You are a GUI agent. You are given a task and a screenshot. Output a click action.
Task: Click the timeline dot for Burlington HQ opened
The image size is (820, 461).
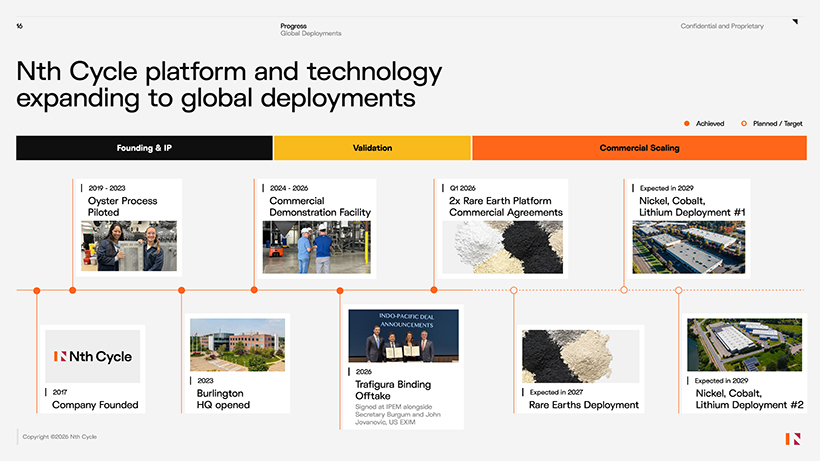click(181, 290)
